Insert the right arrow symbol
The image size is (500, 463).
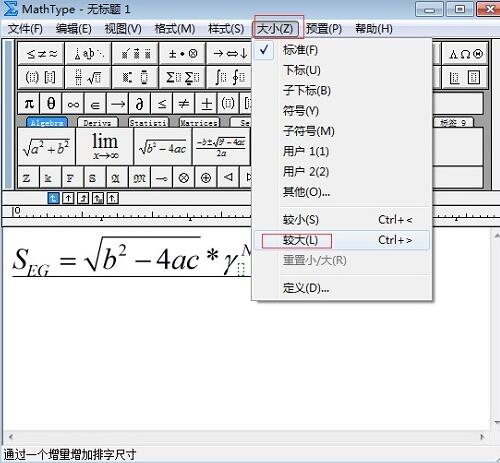(118, 104)
